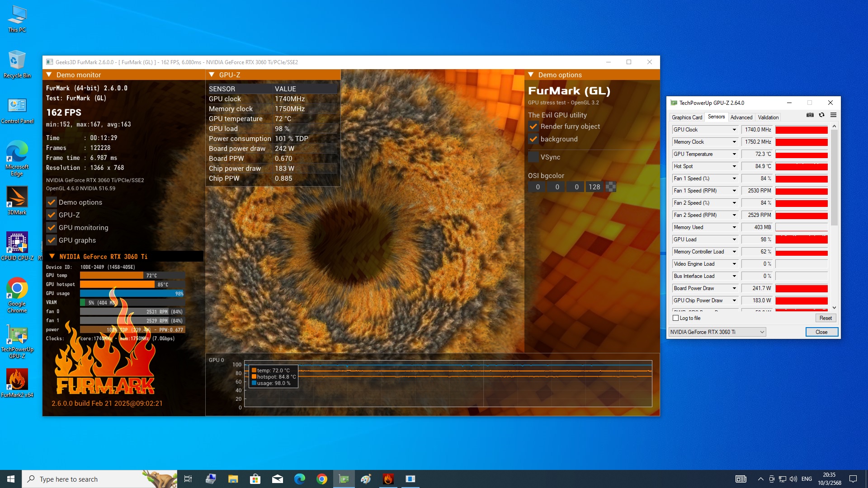Show hidden tray icons chevron
This screenshot has width=868, height=488.
(760, 479)
